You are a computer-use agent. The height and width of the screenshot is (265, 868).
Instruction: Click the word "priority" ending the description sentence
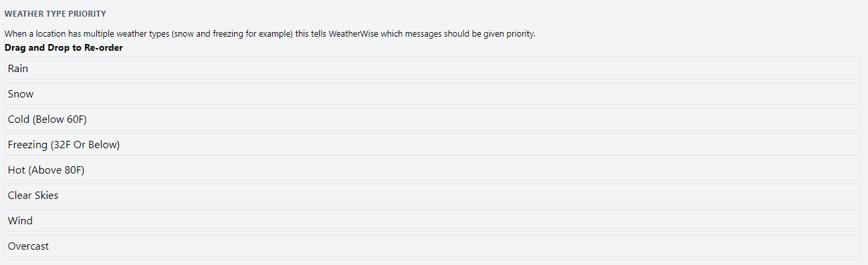click(x=520, y=34)
